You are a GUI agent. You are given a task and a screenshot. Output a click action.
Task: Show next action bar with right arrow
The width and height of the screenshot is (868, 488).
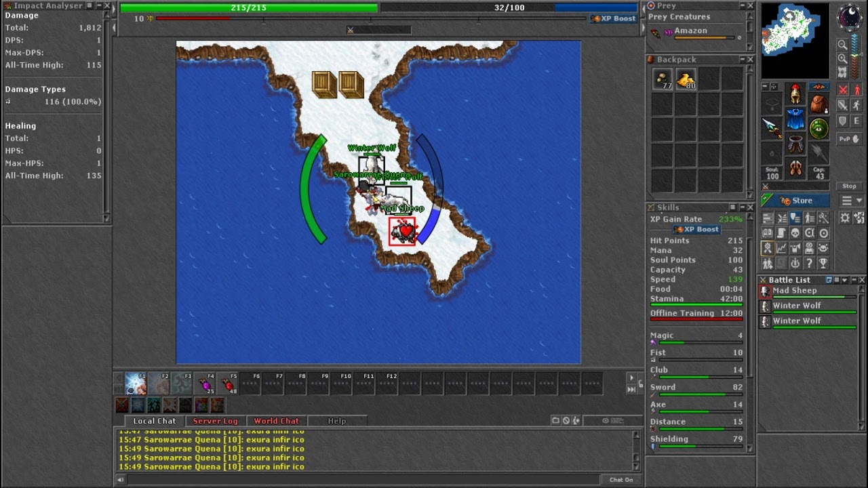(x=631, y=378)
